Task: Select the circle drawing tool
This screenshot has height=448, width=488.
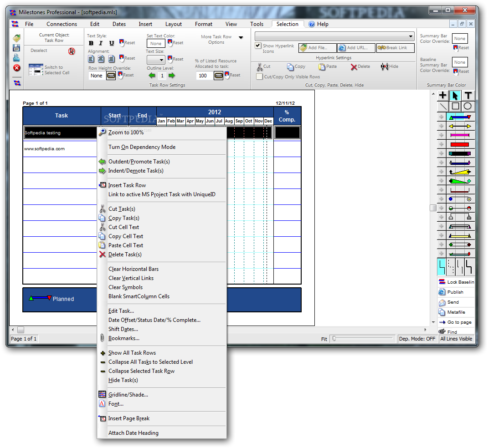Action: click(x=468, y=107)
